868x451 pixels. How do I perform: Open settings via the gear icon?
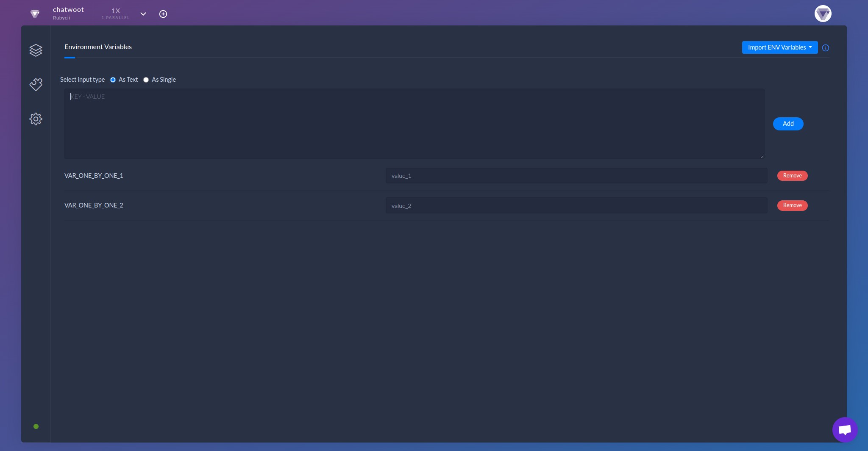click(x=36, y=119)
